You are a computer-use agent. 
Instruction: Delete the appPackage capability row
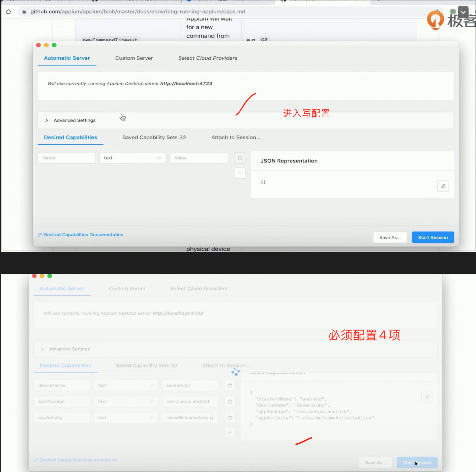point(230,402)
